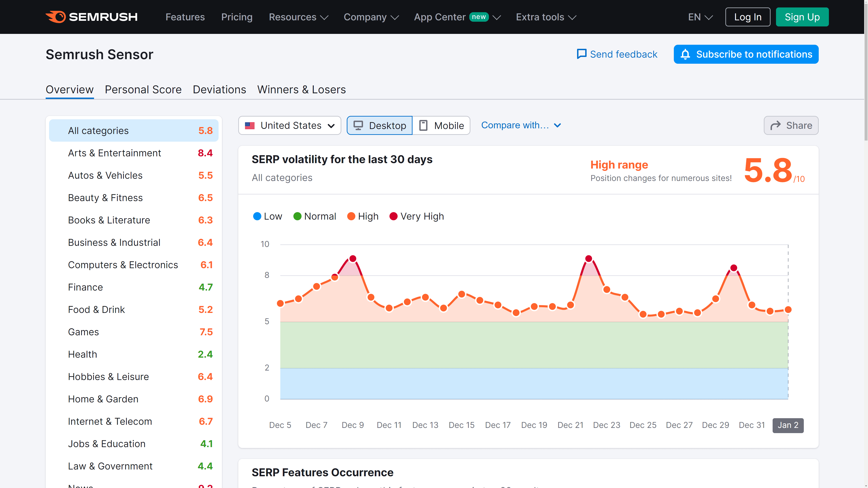This screenshot has width=868, height=488.
Task: Open the Compare with dropdown
Action: [521, 125]
